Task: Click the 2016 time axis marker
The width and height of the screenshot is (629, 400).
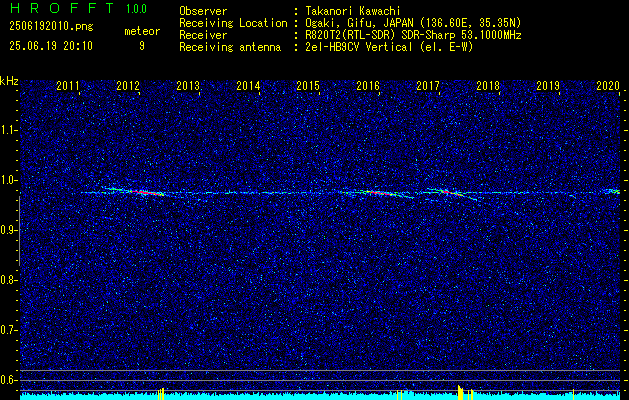Action: [x=368, y=85]
